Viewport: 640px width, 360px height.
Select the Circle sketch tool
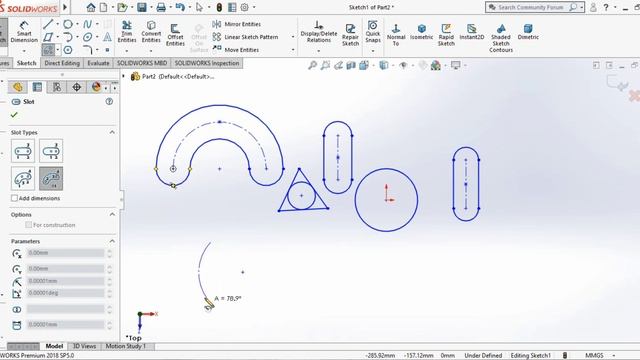pos(68,24)
